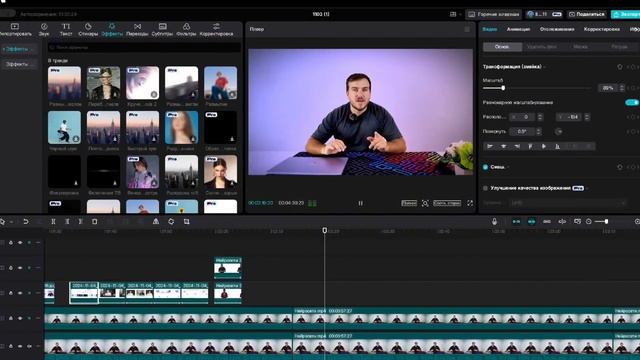Select the Mask (Маска) subtab
640x360 pixels.
click(580, 47)
